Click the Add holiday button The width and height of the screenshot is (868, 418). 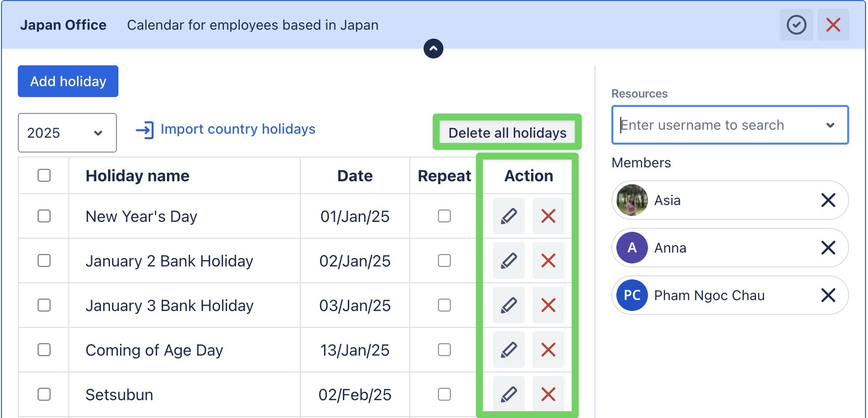pyautogui.click(x=68, y=81)
